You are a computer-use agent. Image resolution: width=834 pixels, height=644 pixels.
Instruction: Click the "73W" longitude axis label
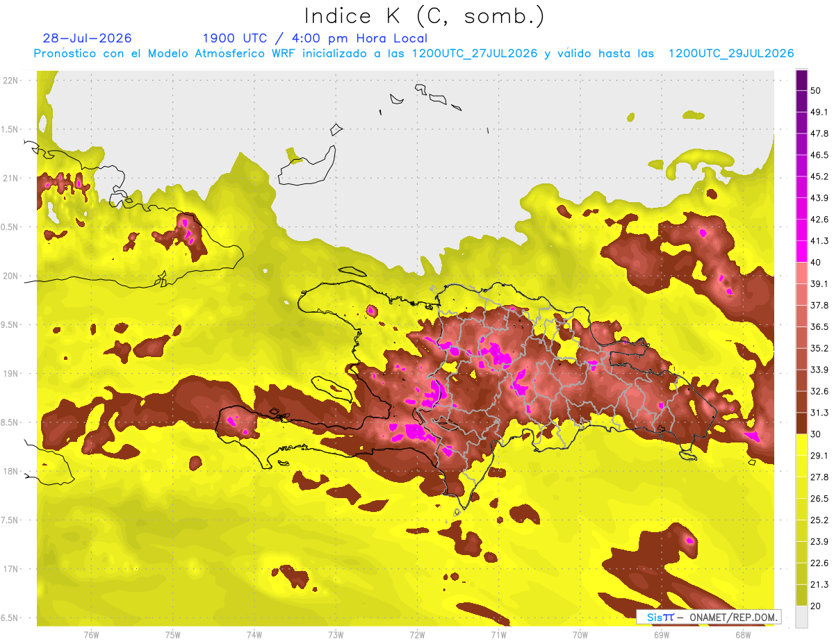pos(336,634)
